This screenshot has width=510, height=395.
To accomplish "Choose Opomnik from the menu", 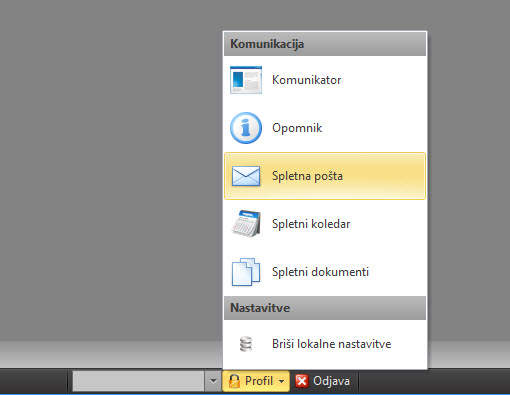I will pyautogui.click(x=325, y=128).
